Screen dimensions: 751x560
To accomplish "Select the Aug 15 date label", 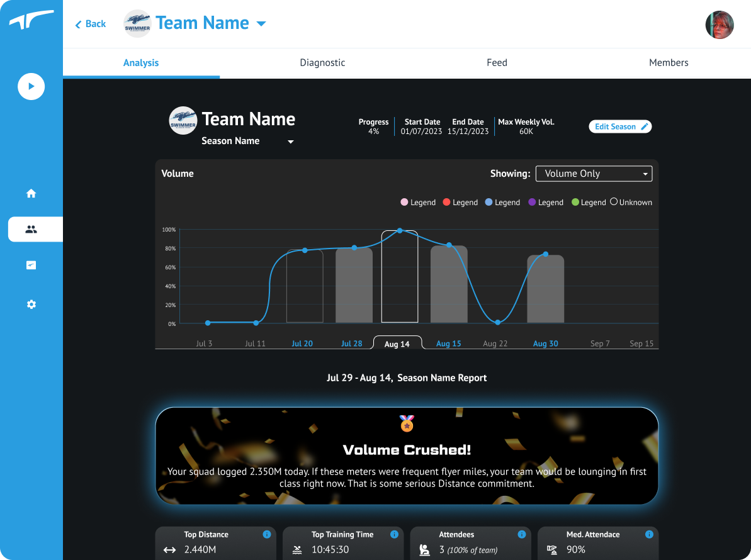I will 448,344.
